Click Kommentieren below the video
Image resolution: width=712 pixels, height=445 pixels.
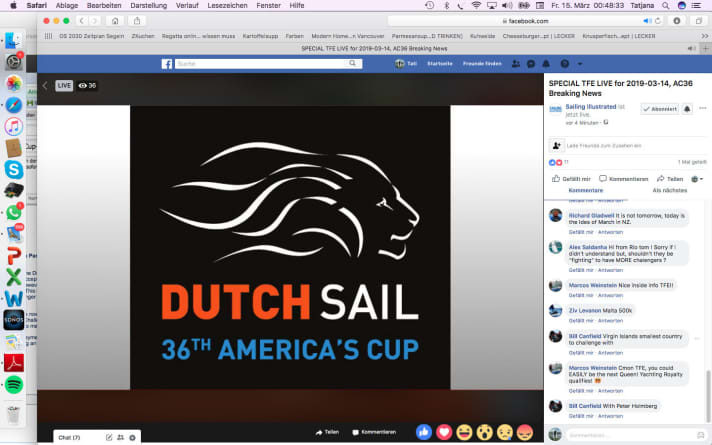coord(374,432)
